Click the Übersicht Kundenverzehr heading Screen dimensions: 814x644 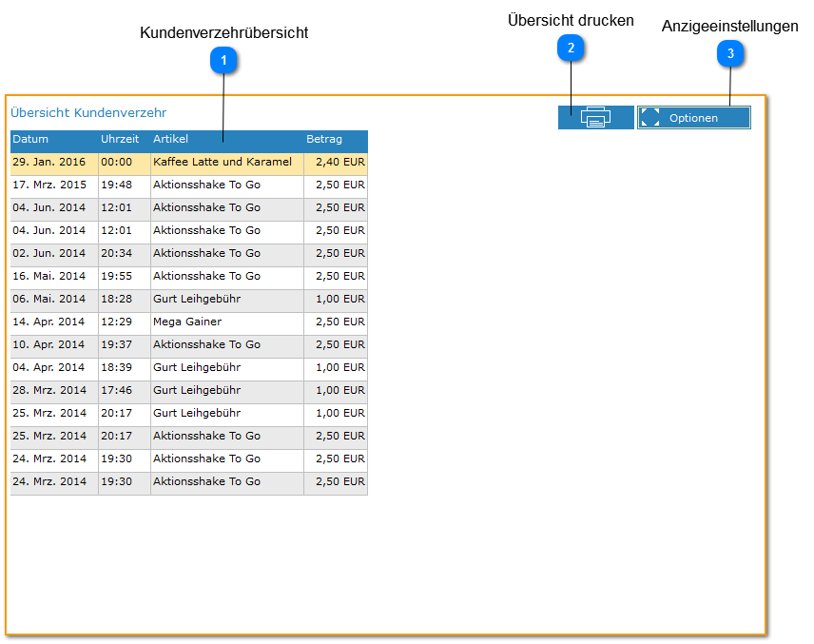pos(88,112)
